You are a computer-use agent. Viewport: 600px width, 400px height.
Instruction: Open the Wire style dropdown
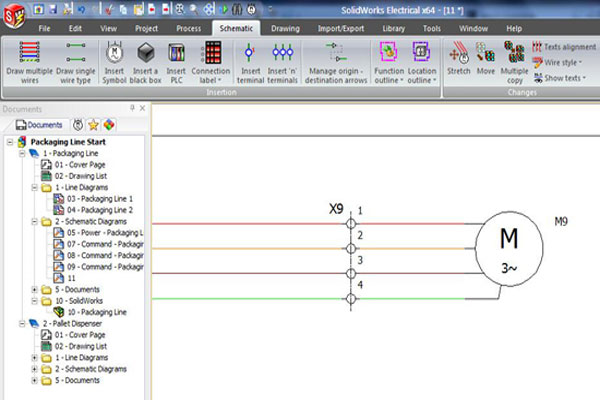[564, 62]
